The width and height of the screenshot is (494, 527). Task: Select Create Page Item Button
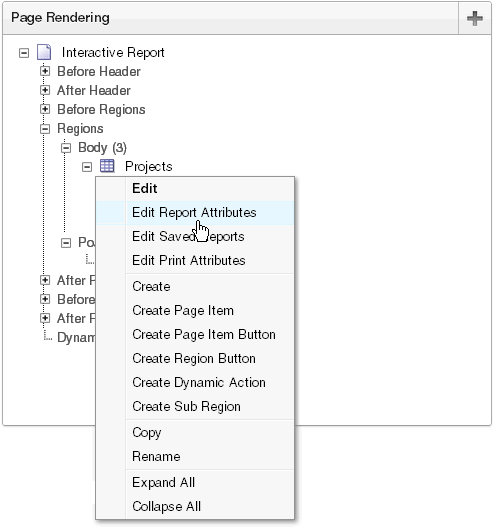(x=195, y=335)
